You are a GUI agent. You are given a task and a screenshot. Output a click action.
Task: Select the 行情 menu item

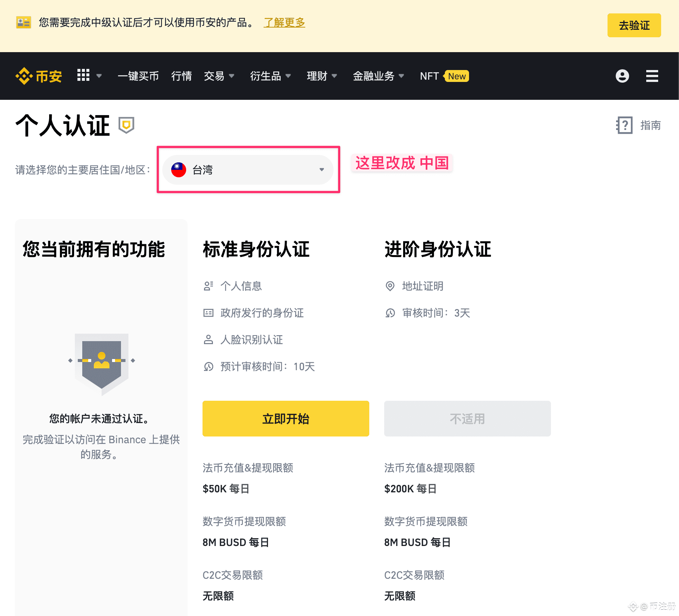181,76
